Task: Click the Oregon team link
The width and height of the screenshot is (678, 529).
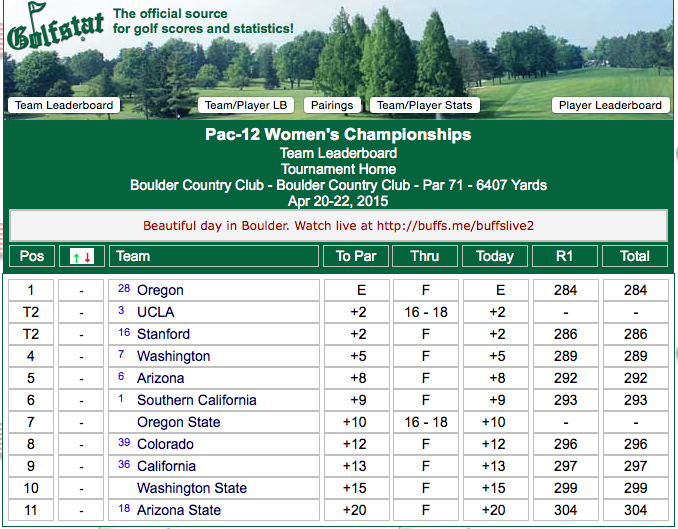Action: pos(160,290)
